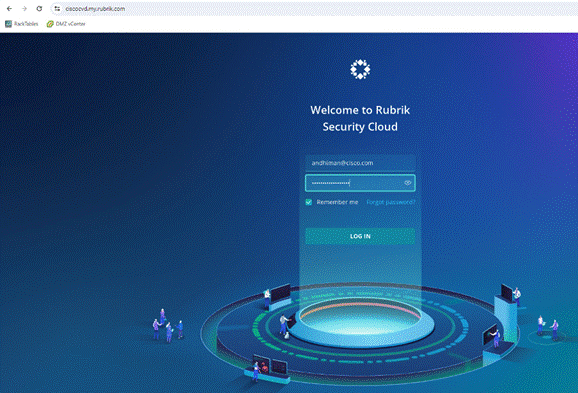Uncheck the Remember me checkbox
The width and height of the screenshot is (578, 393).
[309, 202]
